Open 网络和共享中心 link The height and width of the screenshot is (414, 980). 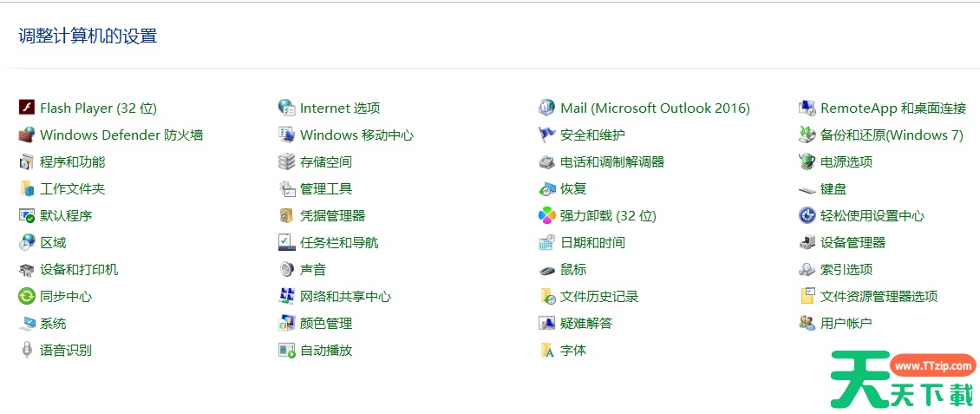(345, 296)
